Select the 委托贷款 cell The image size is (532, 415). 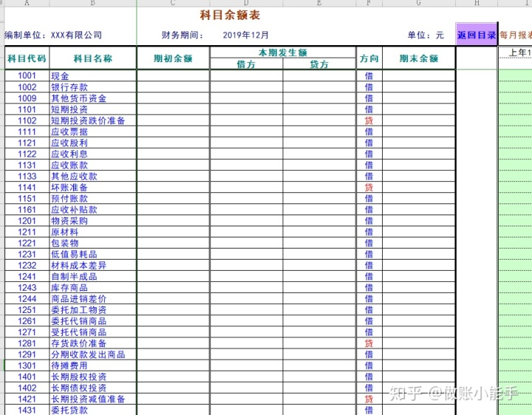pos(92,410)
